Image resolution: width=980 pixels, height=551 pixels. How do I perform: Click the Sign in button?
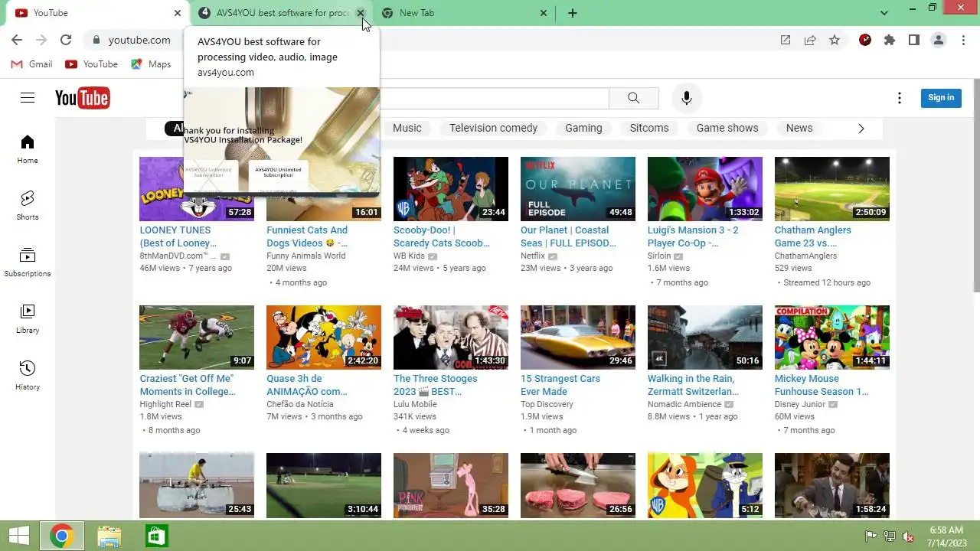click(941, 97)
